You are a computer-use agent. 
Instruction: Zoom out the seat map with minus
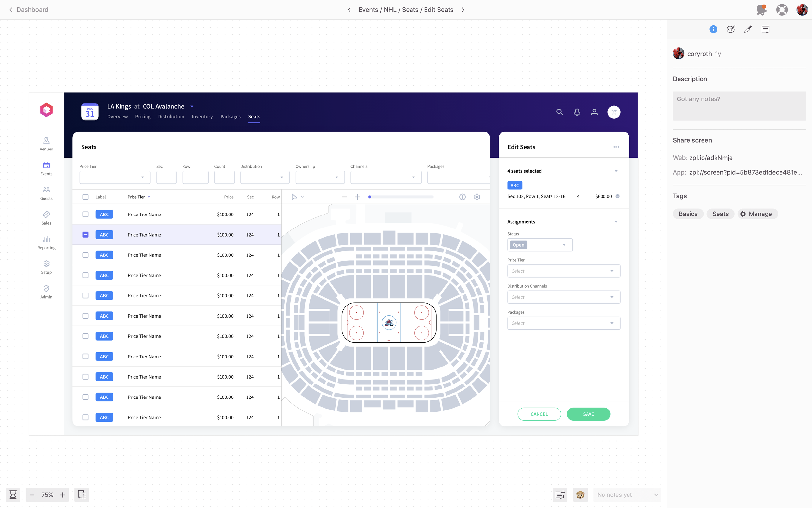(344, 197)
